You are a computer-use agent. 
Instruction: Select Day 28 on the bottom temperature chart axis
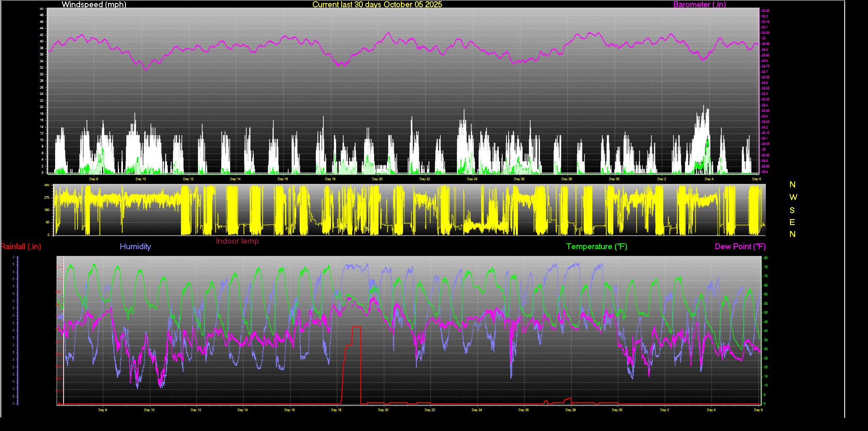point(570,410)
